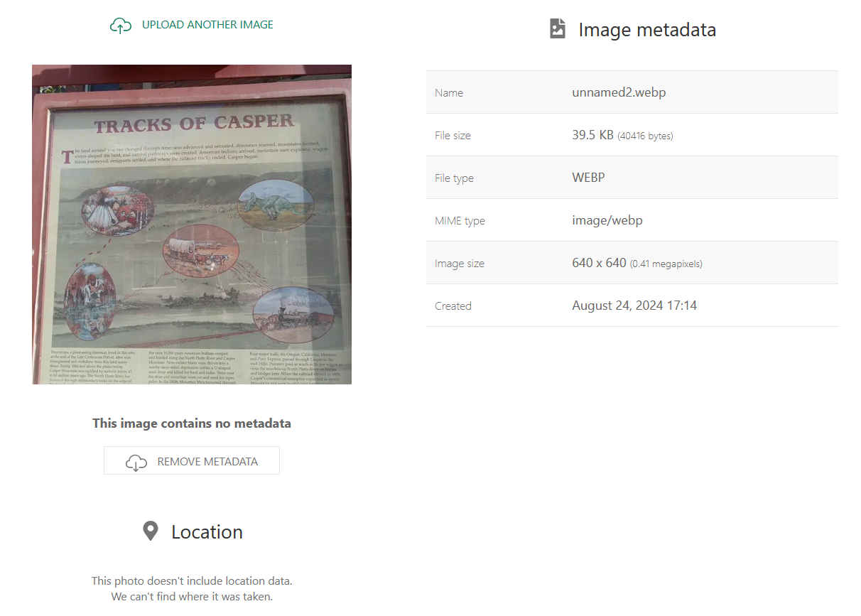Click the MIME type value image/webp

point(607,220)
